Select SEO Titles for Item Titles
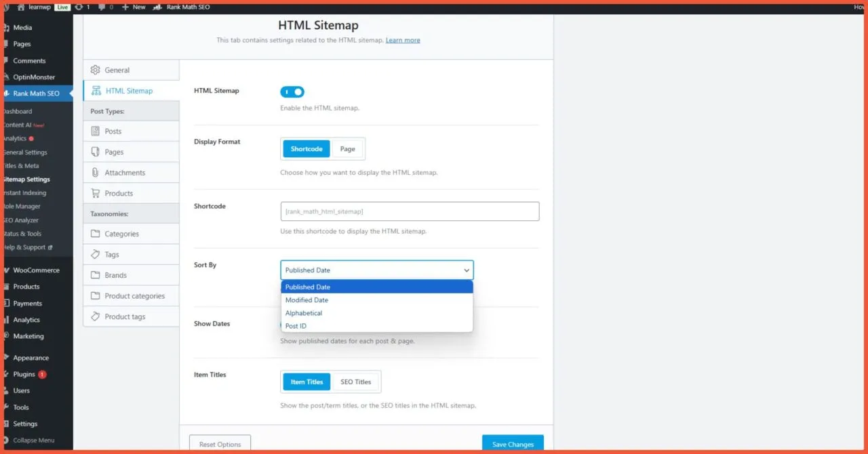Image resolution: width=868 pixels, height=454 pixels. click(x=355, y=381)
